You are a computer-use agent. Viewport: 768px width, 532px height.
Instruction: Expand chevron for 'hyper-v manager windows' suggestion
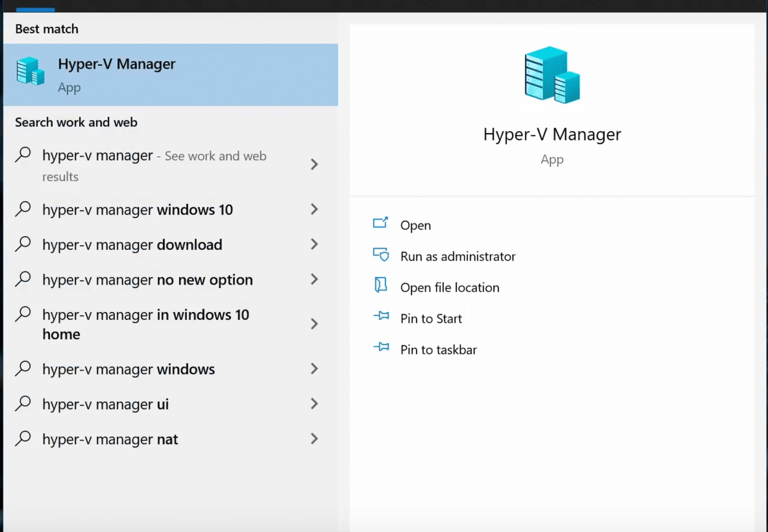pos(314,369)
